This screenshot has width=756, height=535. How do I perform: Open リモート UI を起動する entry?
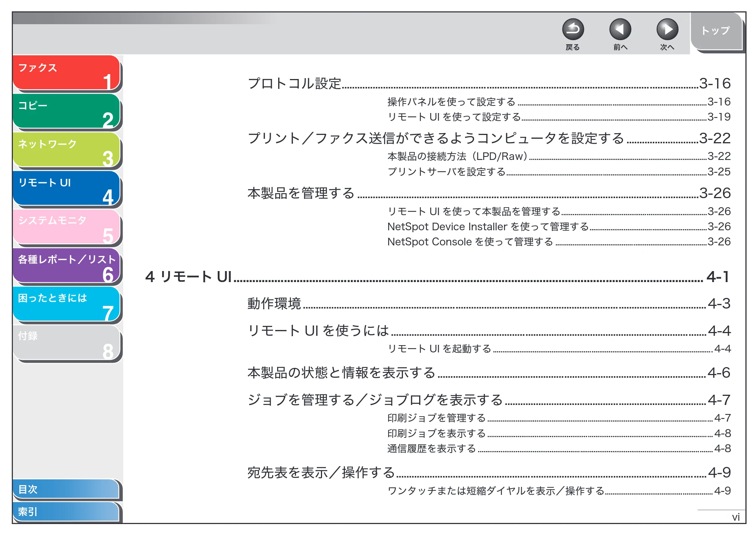[559, 349]
